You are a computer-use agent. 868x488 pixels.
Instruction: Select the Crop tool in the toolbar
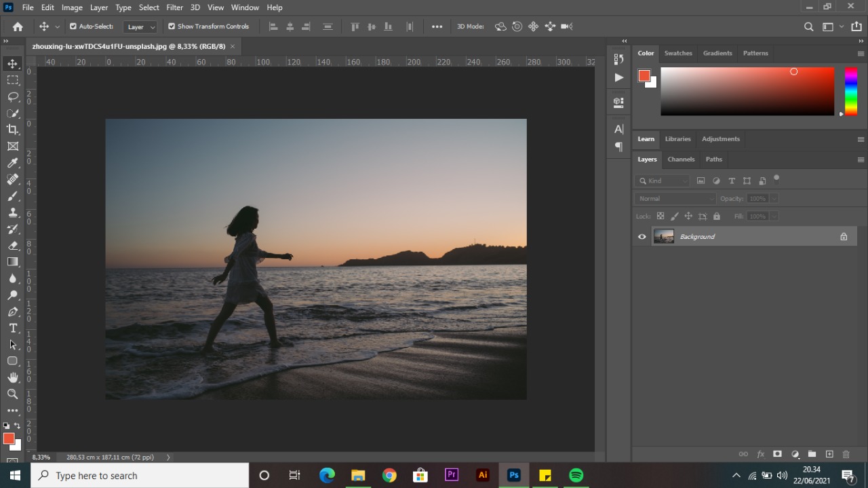click(12, 129)
